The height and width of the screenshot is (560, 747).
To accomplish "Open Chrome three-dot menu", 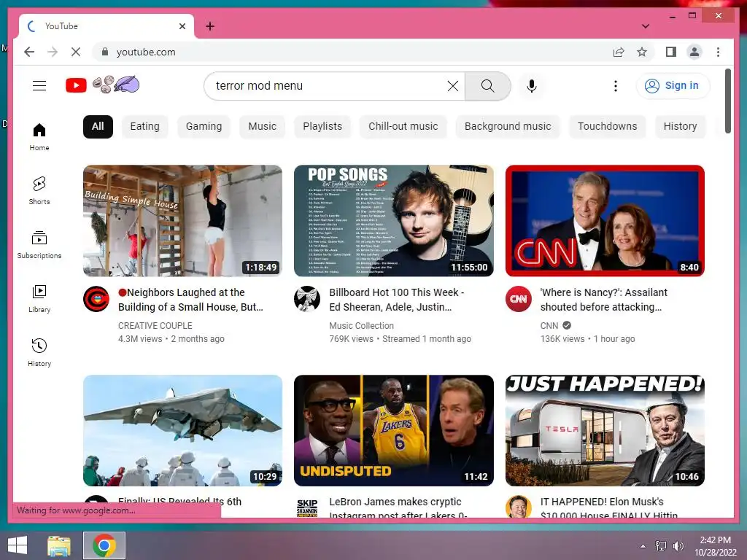I will pyautogui.click(x=718, y=52).
